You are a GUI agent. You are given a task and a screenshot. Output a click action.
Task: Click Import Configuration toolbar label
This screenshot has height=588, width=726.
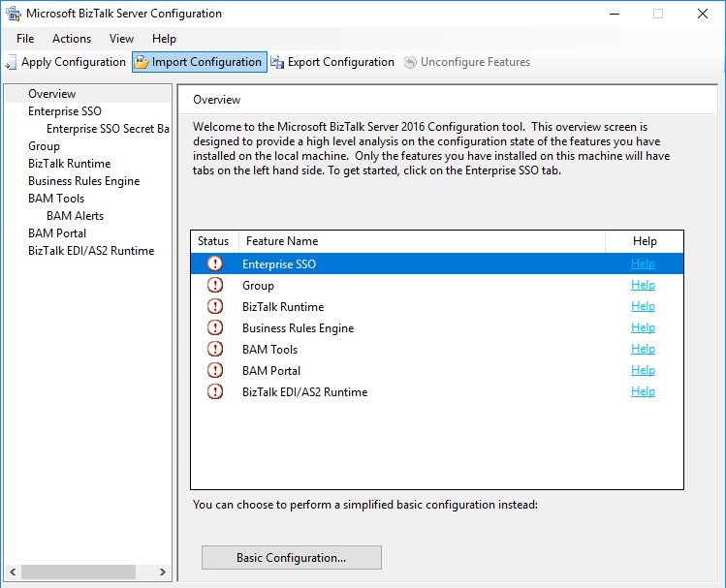[x=206, y=62]
